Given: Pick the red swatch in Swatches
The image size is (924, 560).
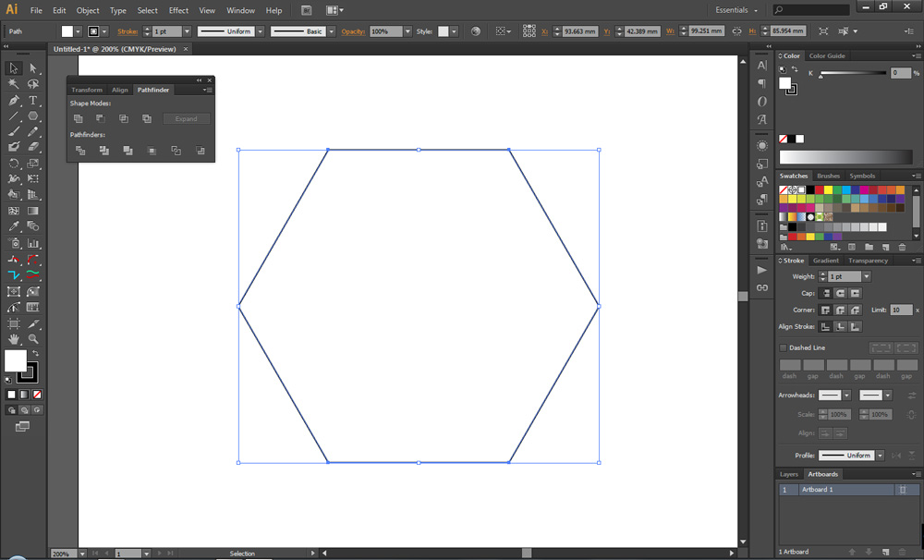Looking at the screenshot, I should click(x=819, y=189).
